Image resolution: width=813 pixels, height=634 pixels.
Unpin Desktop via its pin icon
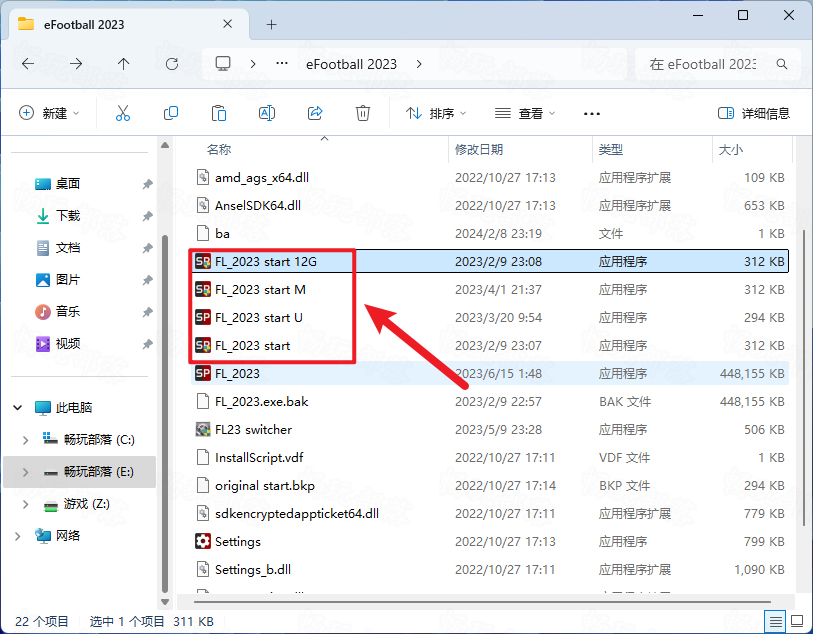tap(147, 184)
